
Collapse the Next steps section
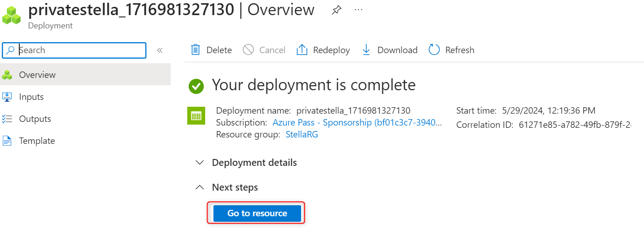(199, 187)
